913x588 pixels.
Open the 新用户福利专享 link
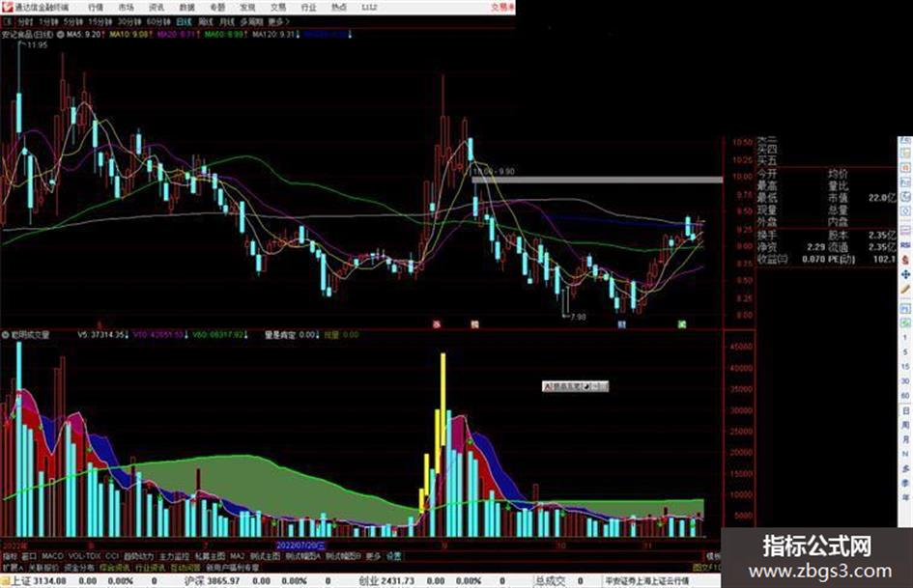click(x=232, y=567)
